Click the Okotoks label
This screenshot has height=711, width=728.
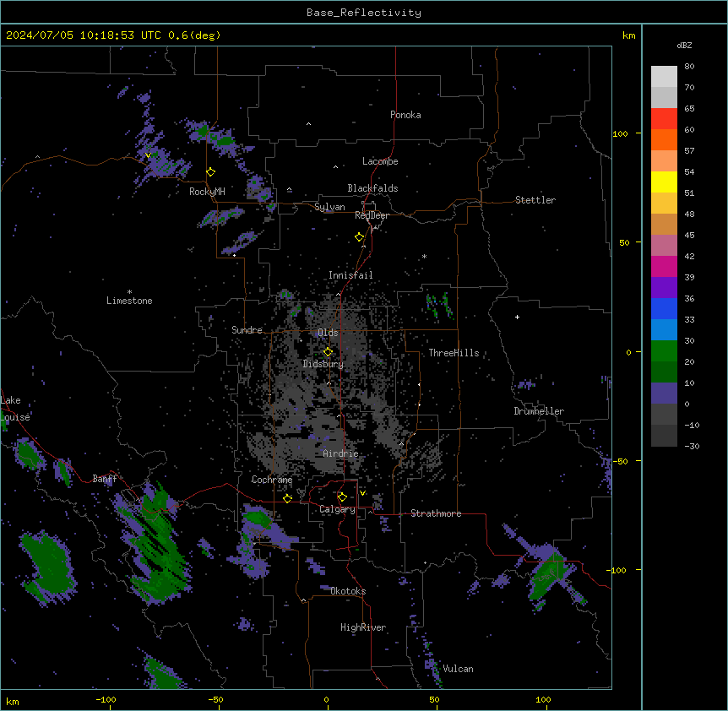click(x=348, y=591)
